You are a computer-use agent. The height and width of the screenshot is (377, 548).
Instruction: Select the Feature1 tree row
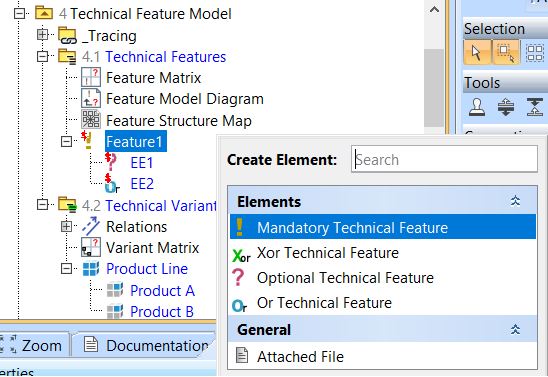tap(136, 142)
